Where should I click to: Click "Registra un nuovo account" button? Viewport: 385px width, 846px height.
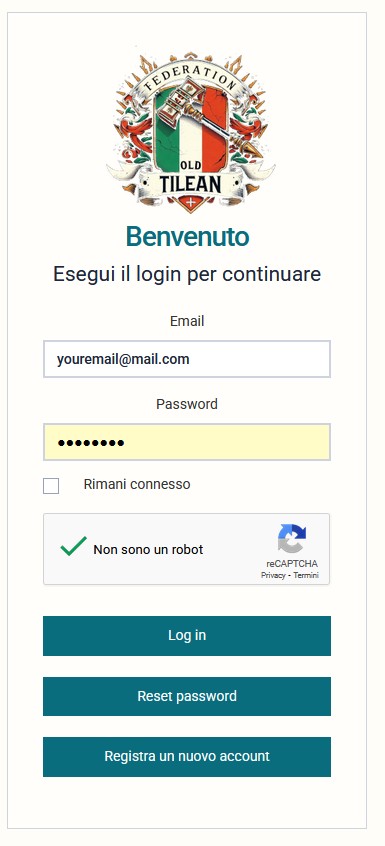pyautogui.click(x=187, y=756)
